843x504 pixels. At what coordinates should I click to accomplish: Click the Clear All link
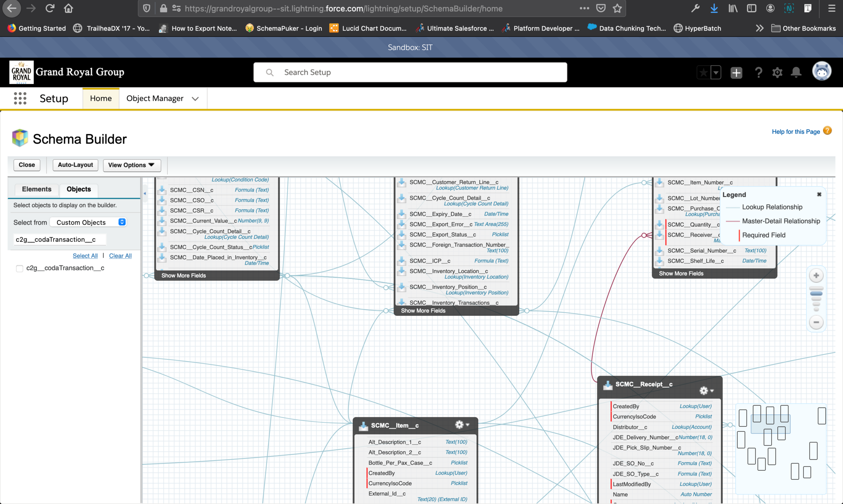pyautogui.click(x=120, y=256)
